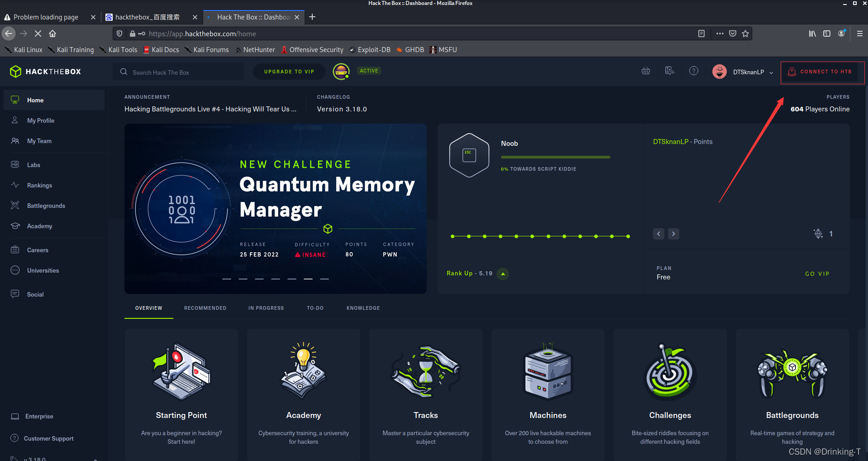Open My Profile in the sidebar
This screenshot has height=461, width=868.
(x=54, y=120)
